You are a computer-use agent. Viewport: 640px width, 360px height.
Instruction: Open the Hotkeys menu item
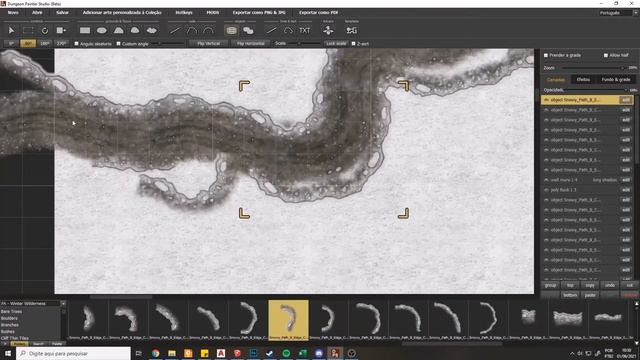[184, 13]
